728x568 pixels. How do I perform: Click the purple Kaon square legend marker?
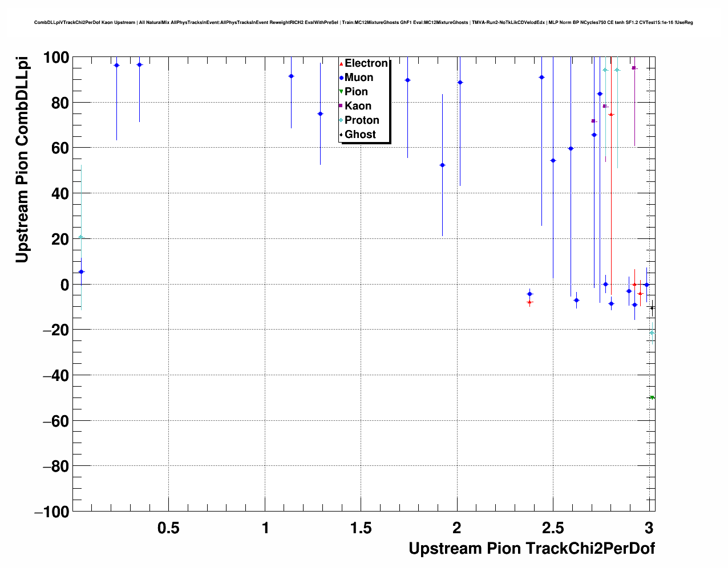pos(341,106)
